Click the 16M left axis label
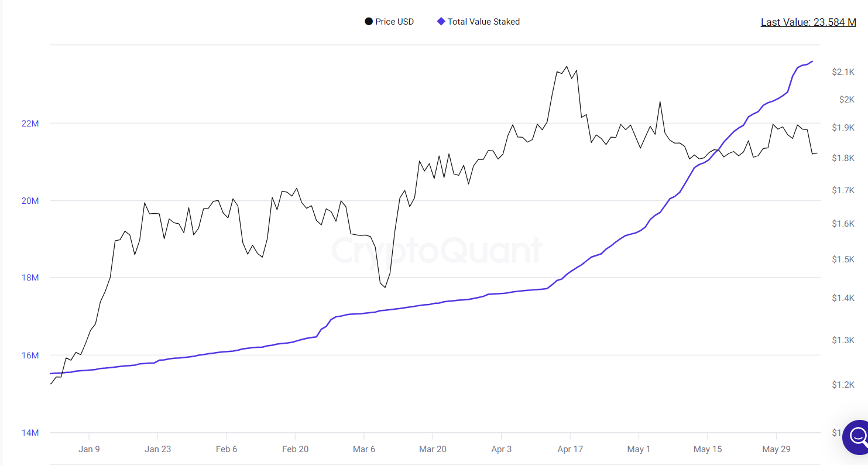 pos(30,355)
